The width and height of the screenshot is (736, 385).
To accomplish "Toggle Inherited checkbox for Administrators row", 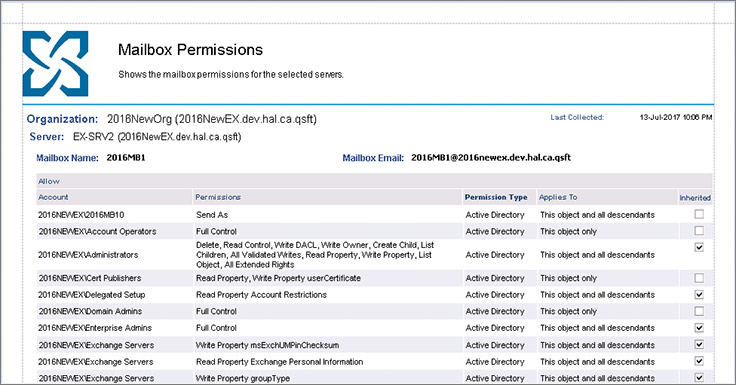I will tap(699, 247).
